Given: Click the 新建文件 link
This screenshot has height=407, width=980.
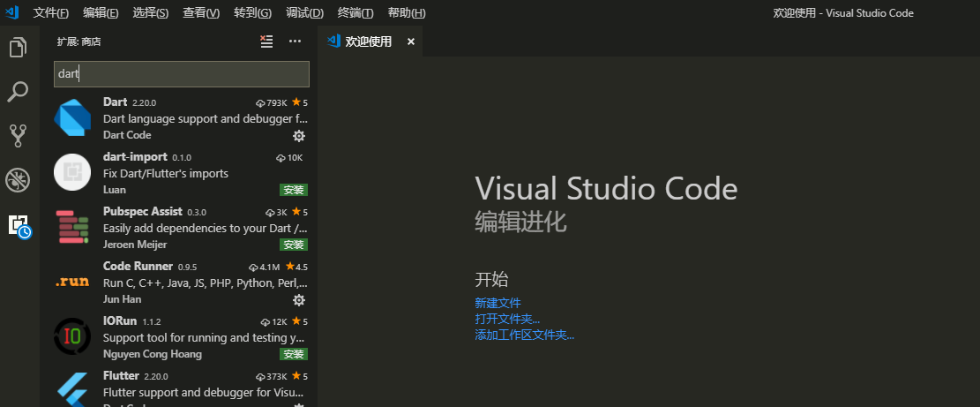Looking at the screenshot, I should pyautogui.click(x=497, y=303).
